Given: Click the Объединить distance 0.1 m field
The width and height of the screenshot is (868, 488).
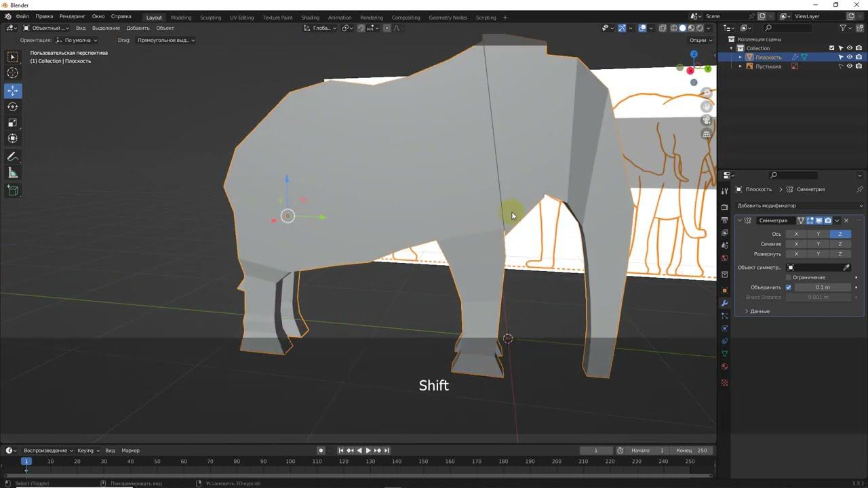Looking at the screenshot, I should [x=823, y=287].
